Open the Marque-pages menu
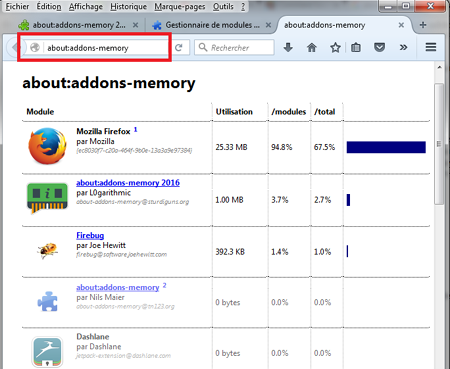This screenshot has height=369, width=450. point(180,6)
